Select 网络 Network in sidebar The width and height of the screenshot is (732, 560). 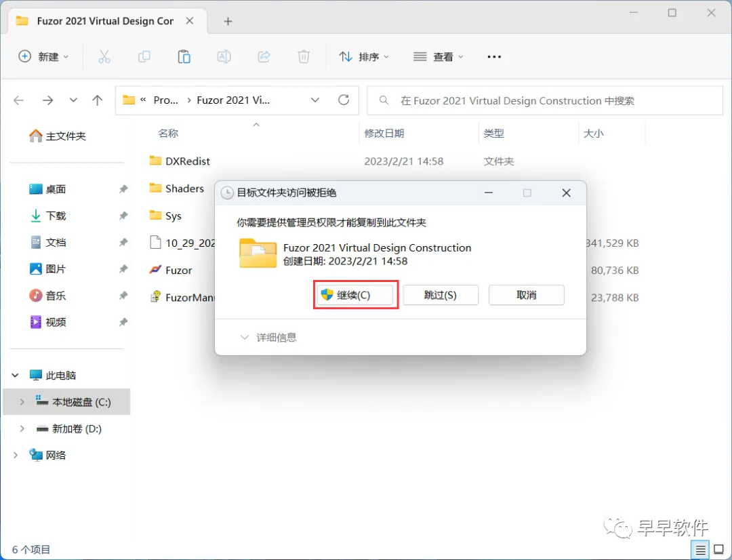pos(47,456)
